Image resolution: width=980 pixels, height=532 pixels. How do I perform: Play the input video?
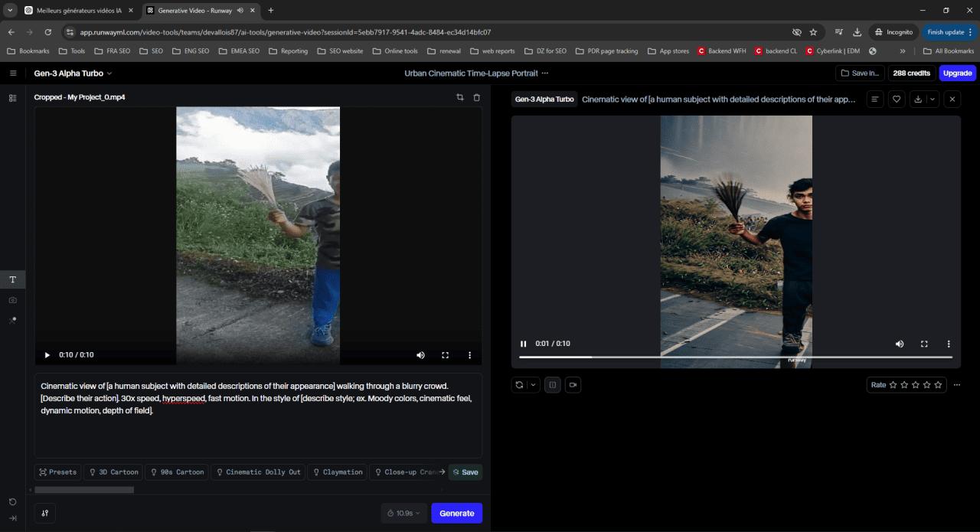click(x=47, y=355)
